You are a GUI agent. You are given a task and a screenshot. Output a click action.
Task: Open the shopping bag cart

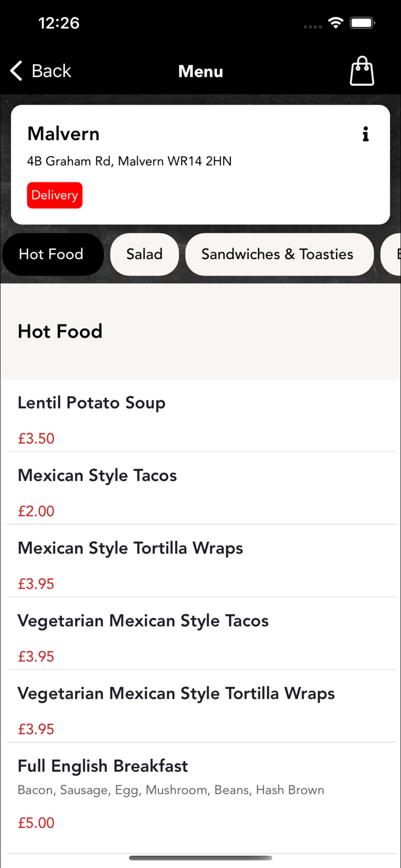(x=362, y=71)
